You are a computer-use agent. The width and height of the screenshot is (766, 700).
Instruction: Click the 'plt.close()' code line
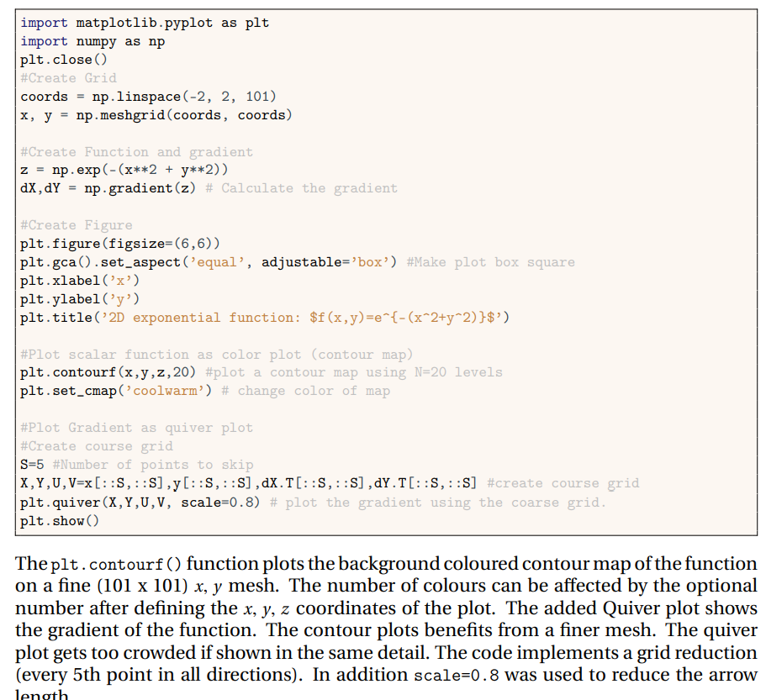click(x=64, y=60)
